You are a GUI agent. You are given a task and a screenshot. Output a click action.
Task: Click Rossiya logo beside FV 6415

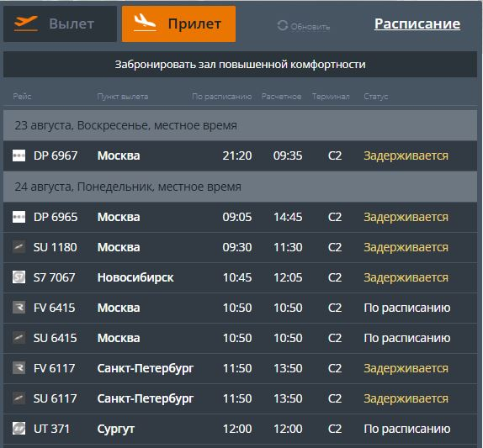[x=19, y=308]
